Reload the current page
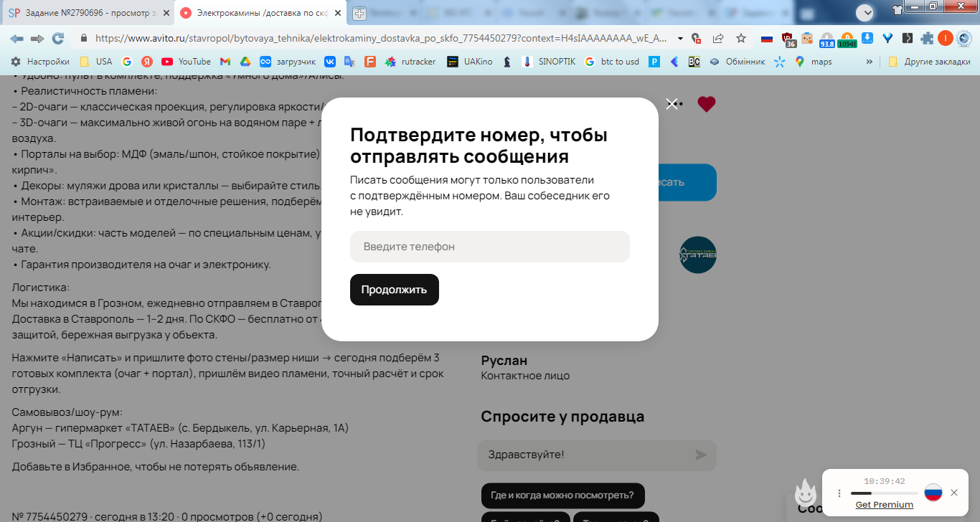 [58, 38]
